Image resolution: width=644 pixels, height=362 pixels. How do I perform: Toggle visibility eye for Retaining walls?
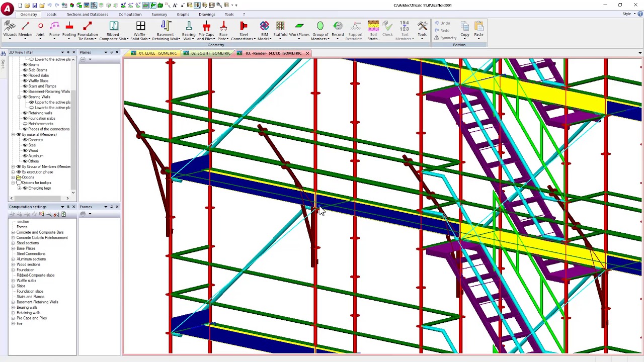(x=25, y=113)
